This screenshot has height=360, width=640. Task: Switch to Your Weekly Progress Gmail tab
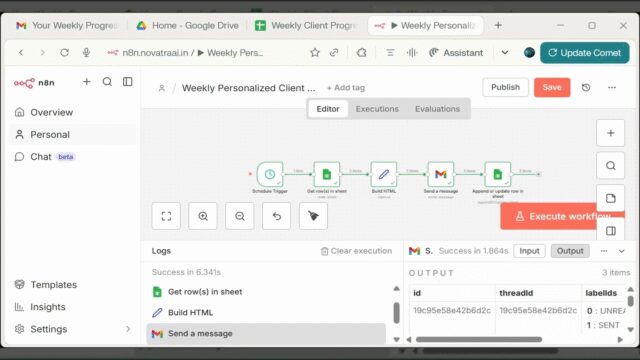pyautogui.click(x=66, y=25)
